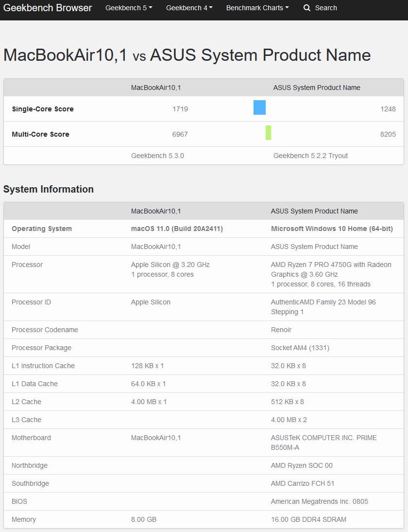408x532 pixels.
Task: Click the page title MacBookAir10,1 vs ASUS
Action: click(187, 55)
